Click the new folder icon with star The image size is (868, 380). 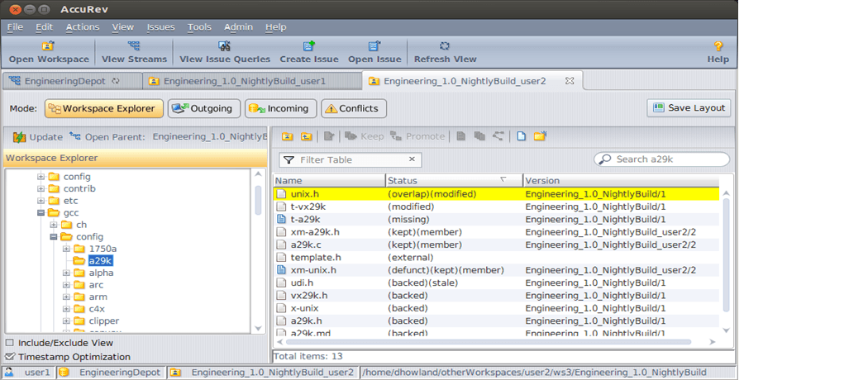(x=541, y=136)
